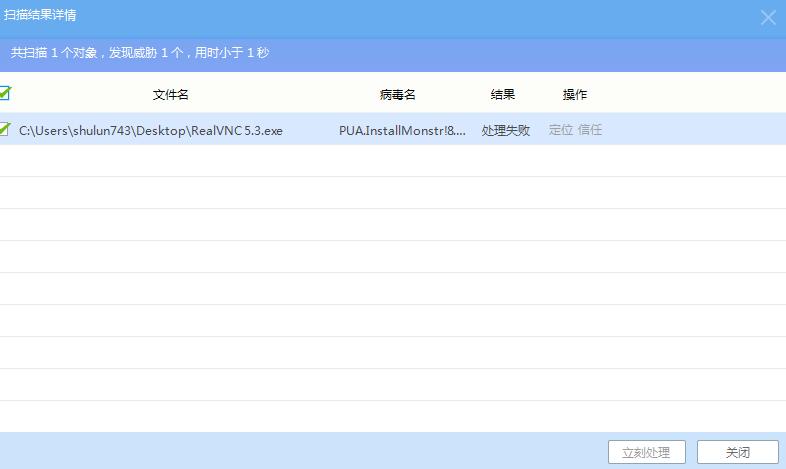
Task: Click the 定位 link for RealVNC 5.3.exe
Action: click(560, 130)
